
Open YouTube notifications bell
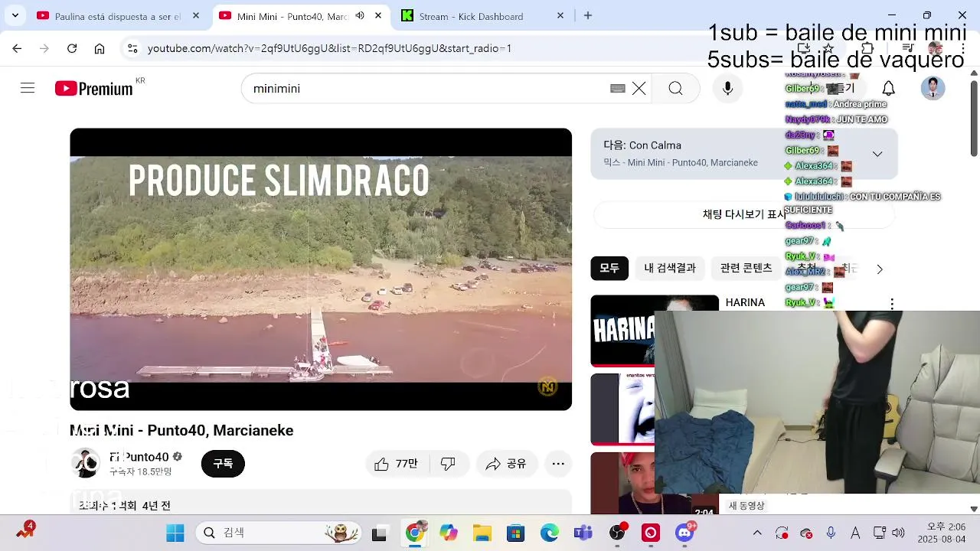pyautogui.click(x=888, y=89)
